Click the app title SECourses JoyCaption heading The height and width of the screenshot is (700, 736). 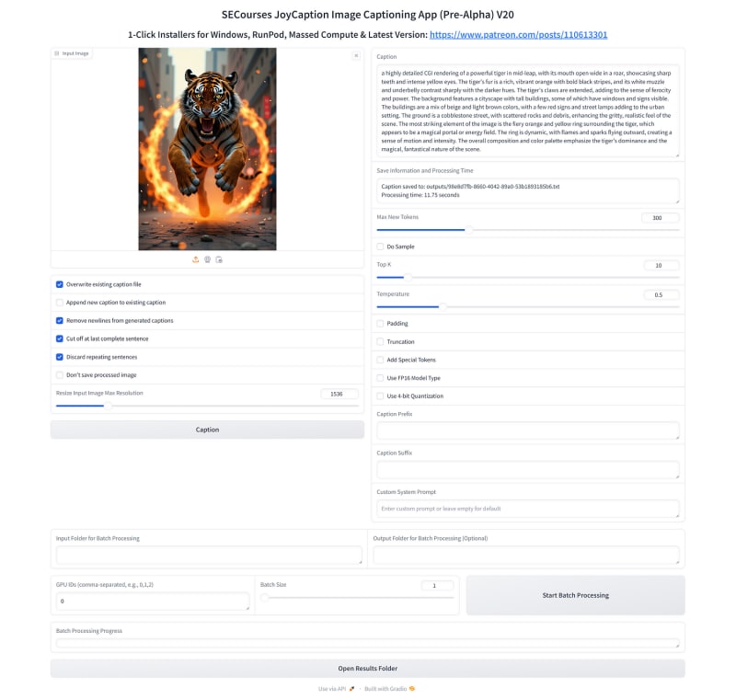[x=367, y=15]
